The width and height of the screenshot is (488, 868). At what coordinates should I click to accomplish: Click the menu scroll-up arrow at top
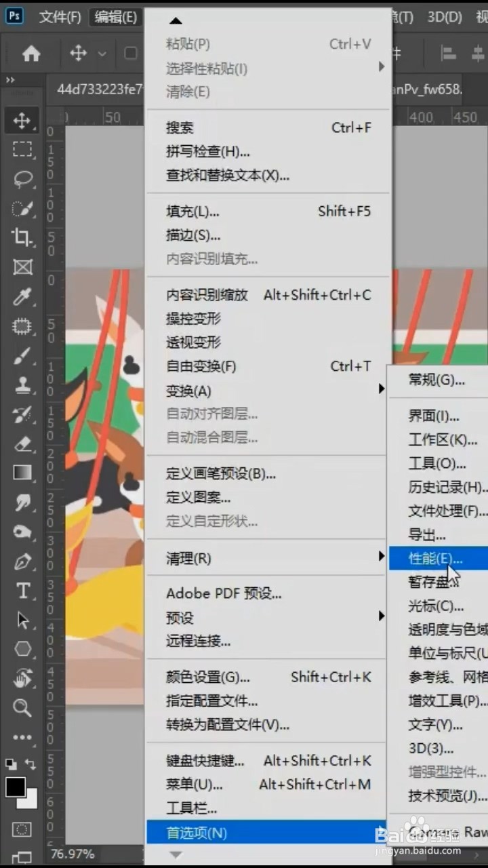(176, 21)
